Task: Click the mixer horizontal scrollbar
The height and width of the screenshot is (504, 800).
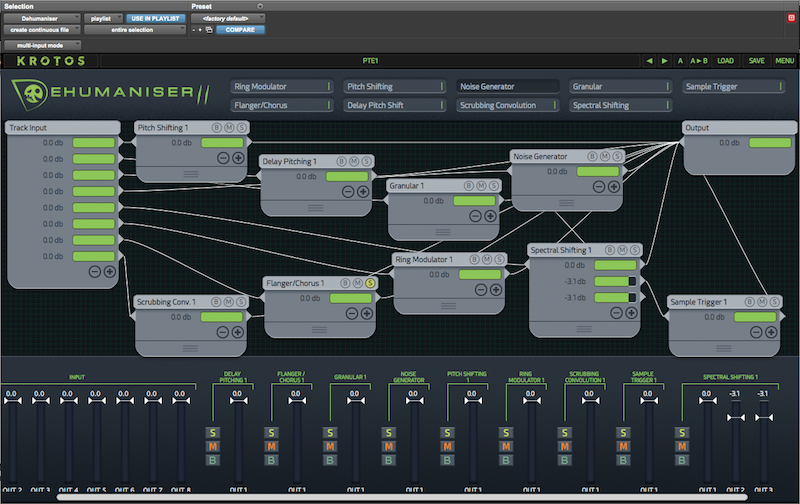Action: (x=400, y=497)
